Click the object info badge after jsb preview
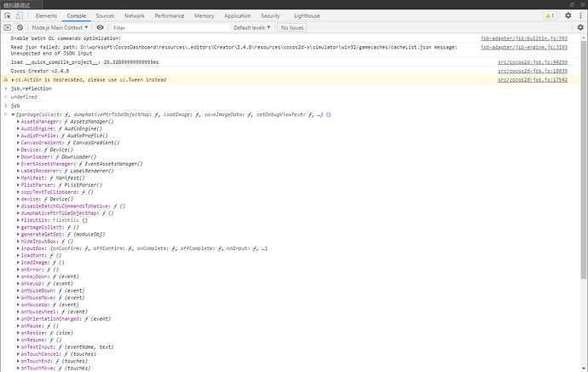This screenshot has height=372, width=588. point(328,114)
